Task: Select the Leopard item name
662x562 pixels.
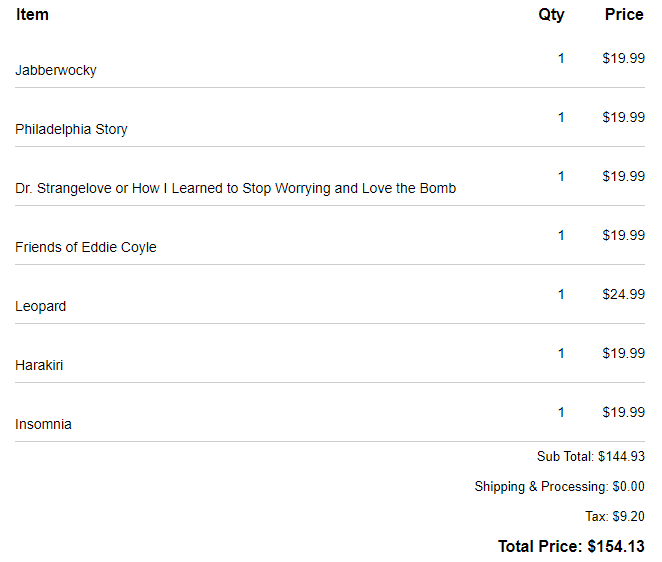Action: [x=41, y=307]
